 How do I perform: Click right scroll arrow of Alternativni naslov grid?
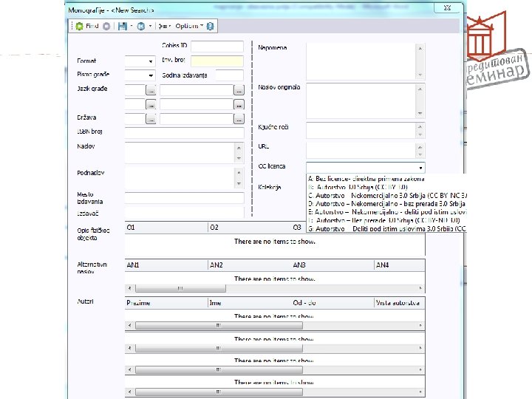tap(420, 288)
